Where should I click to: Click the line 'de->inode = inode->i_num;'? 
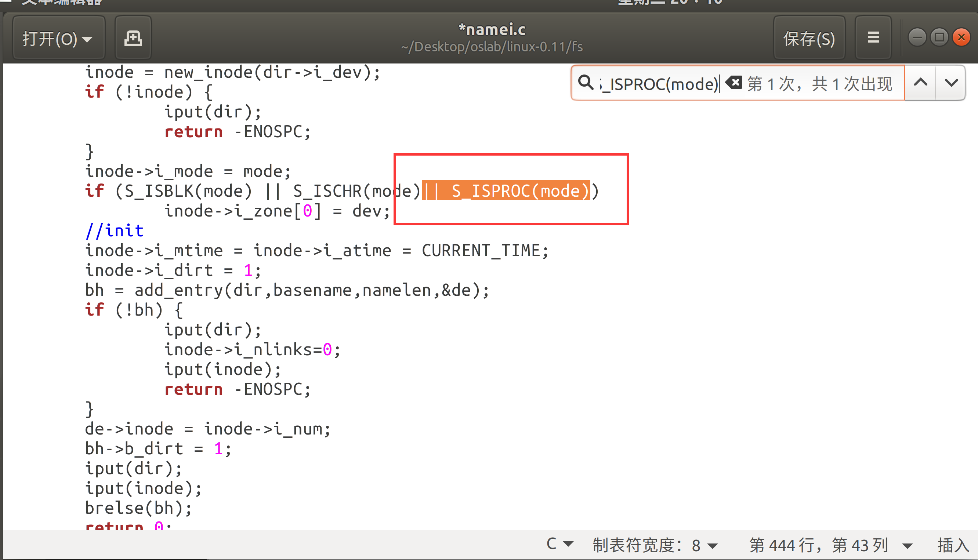[208, 429]
